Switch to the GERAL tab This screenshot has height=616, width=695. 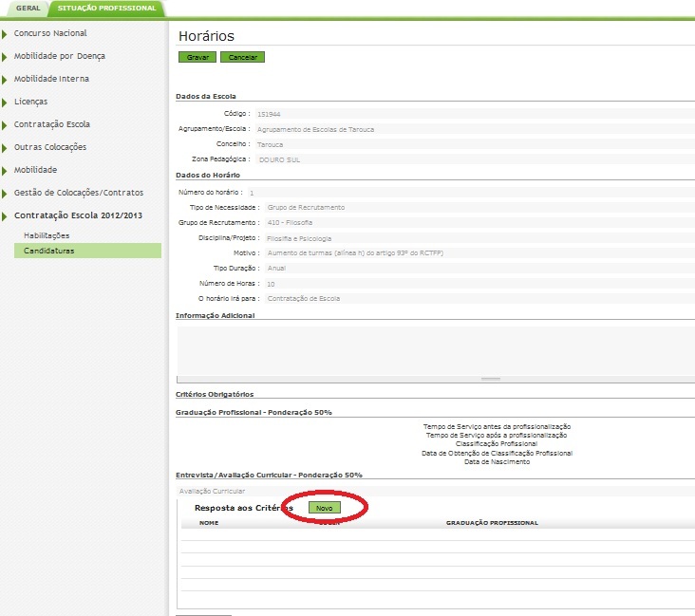click(27, 8)
